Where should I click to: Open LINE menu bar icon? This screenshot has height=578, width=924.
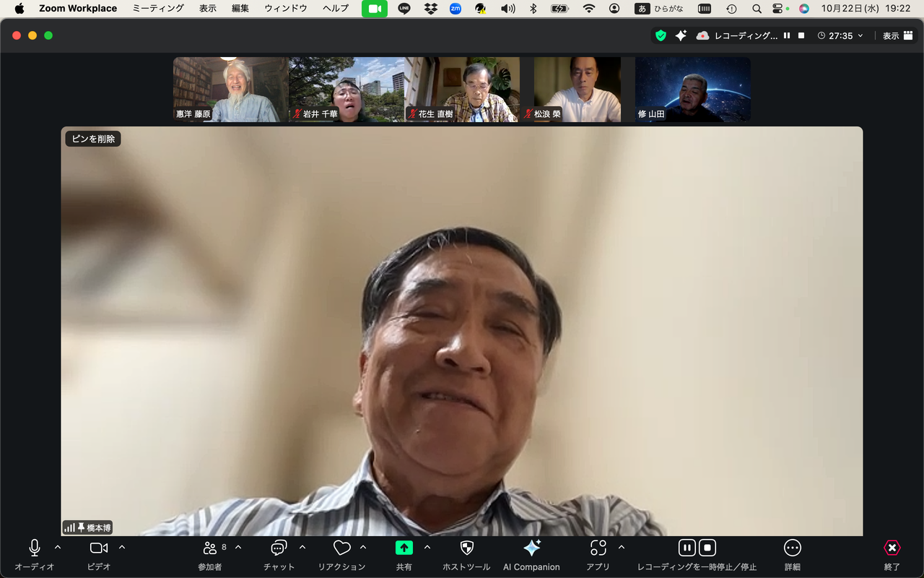click(x=404, y=9)
